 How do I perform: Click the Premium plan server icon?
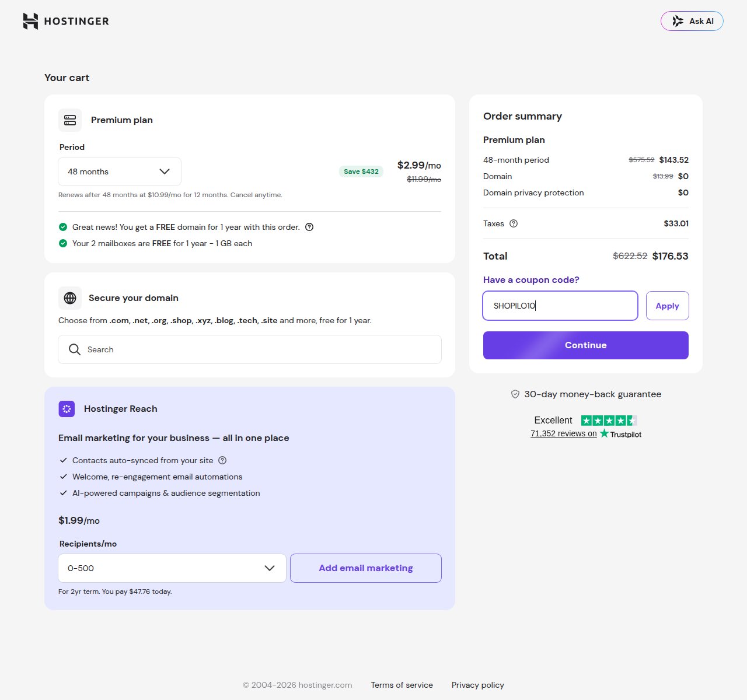[70, 120]
